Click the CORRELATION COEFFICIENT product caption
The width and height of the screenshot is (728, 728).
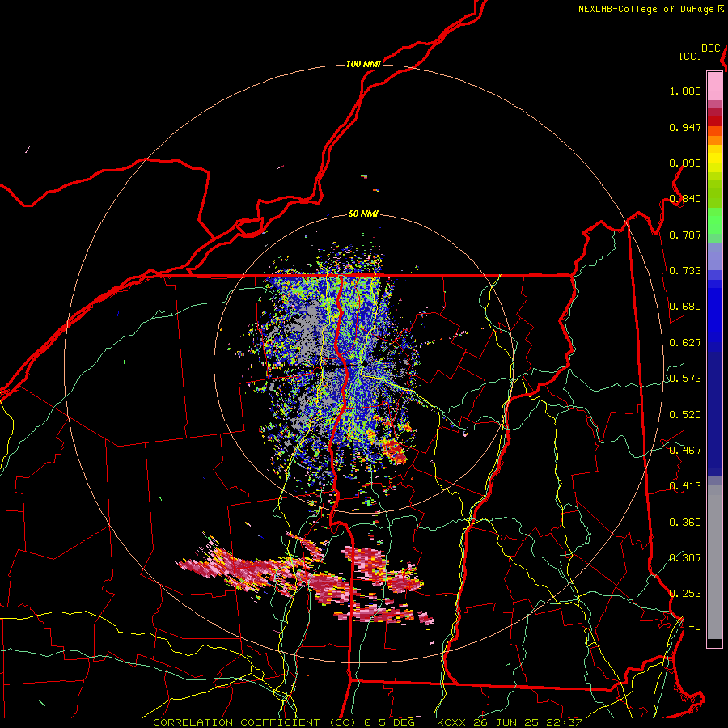[367, 722]
